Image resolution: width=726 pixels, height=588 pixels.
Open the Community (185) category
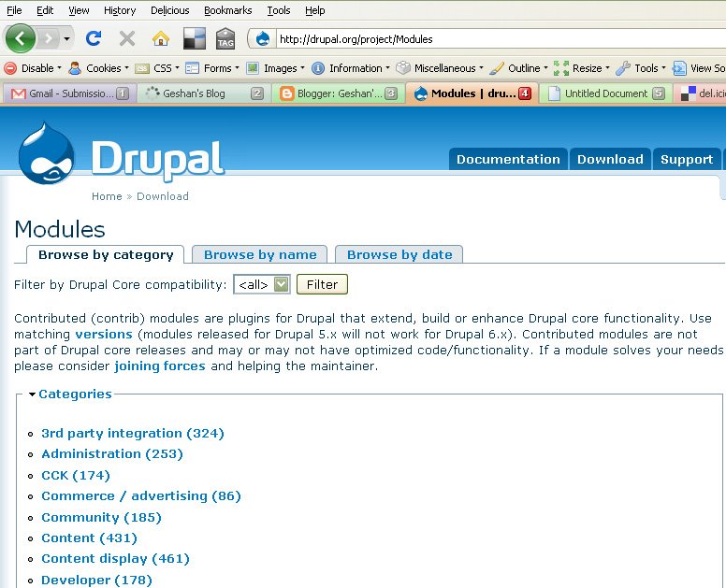tap(101, 517)
